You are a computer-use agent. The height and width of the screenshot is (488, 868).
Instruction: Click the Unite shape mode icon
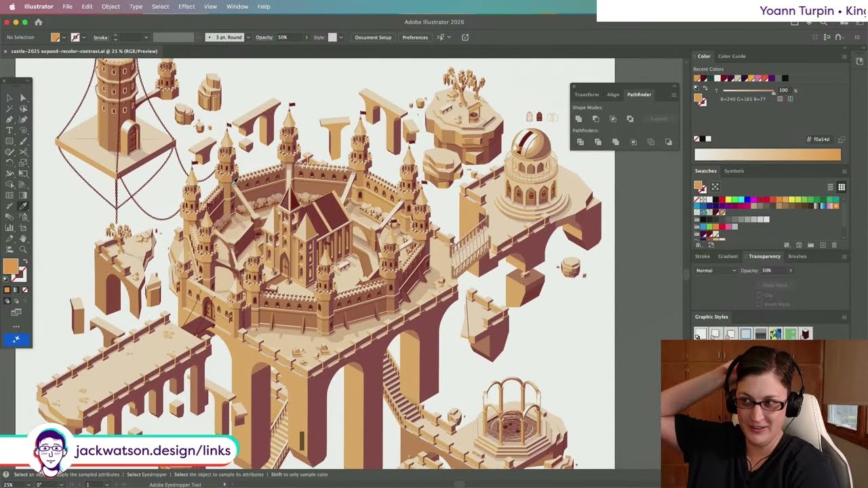(x=578, y=119)
